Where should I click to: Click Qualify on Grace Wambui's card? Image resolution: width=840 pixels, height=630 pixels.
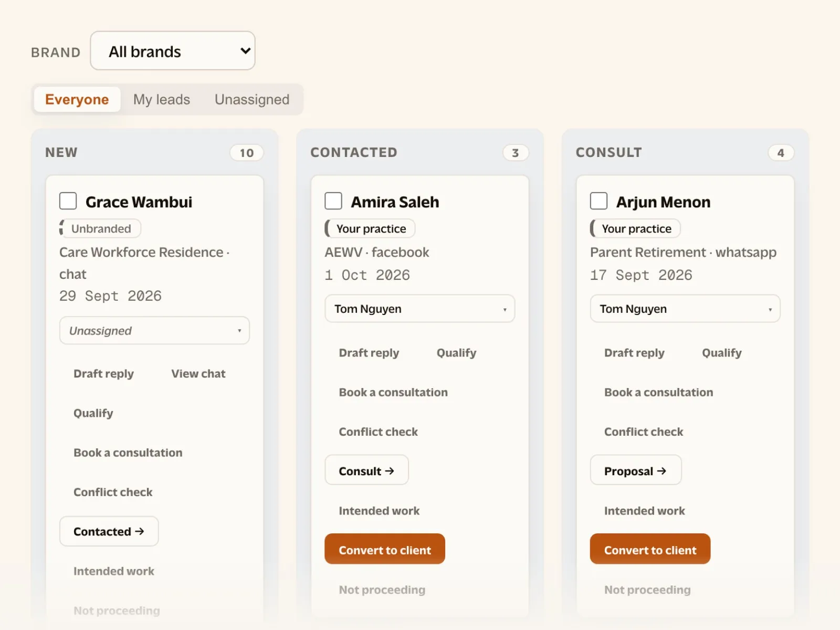[93, 413]
